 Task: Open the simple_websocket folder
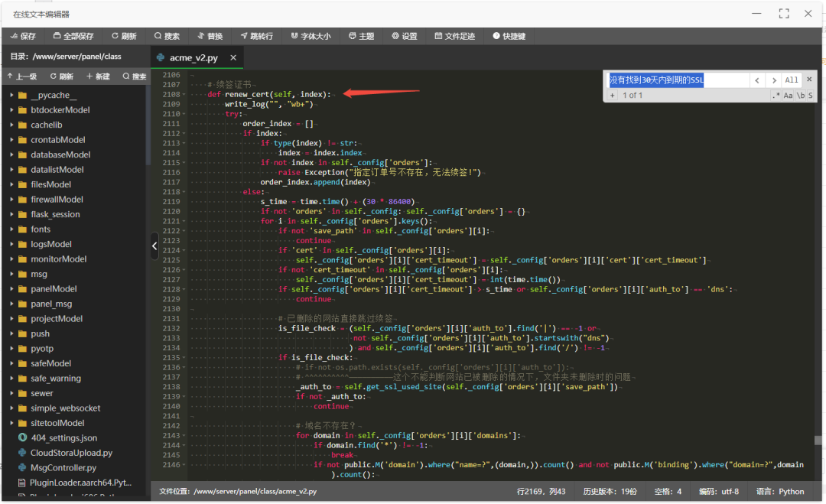click(x=65, y=408)
